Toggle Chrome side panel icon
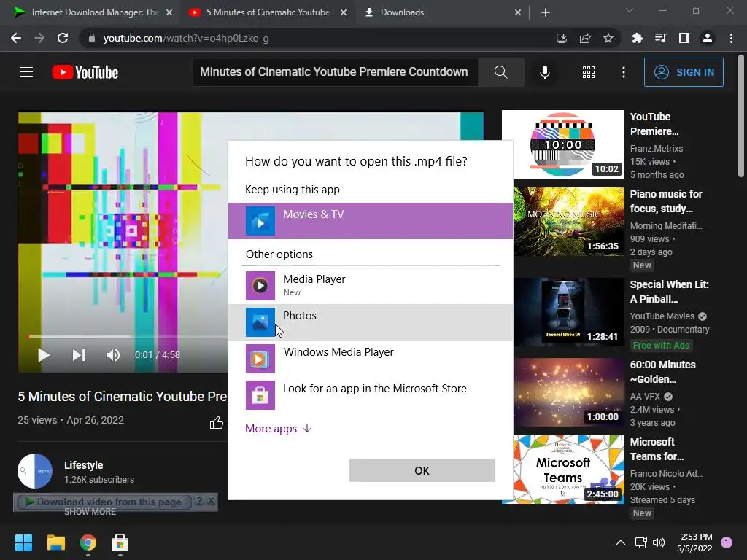This screenshot has height=560, width=747. tap(684, 38)
